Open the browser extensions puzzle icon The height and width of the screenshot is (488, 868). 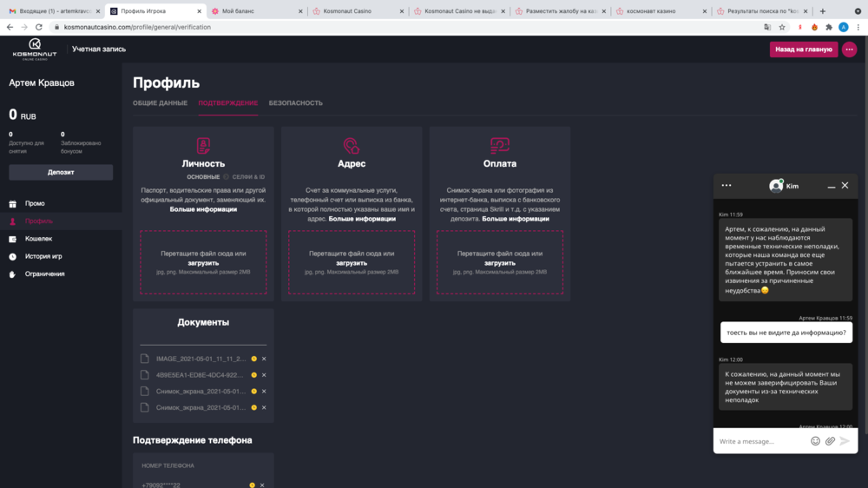[x=830, y=27]
